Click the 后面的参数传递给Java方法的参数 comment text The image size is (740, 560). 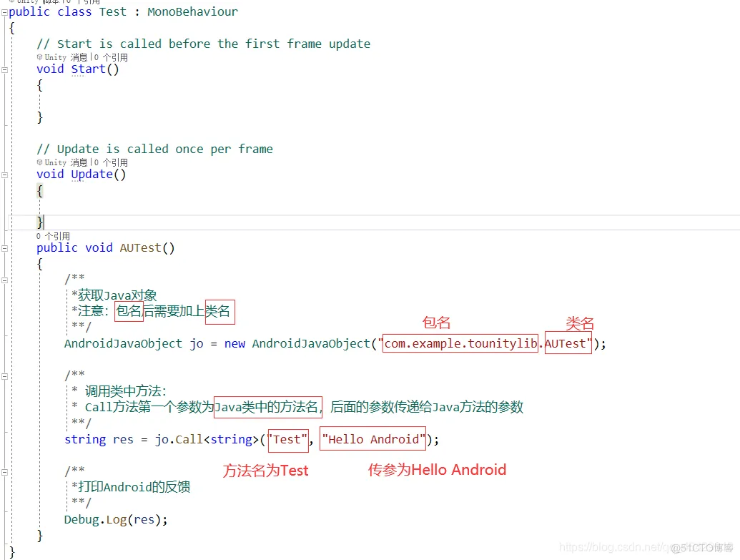(427, 407)
